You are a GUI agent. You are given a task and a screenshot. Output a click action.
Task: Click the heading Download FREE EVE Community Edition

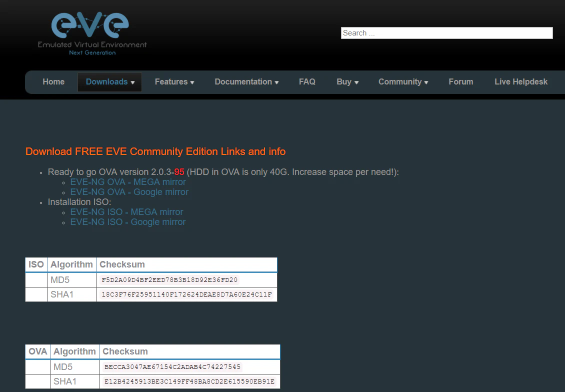coord(155,151)
